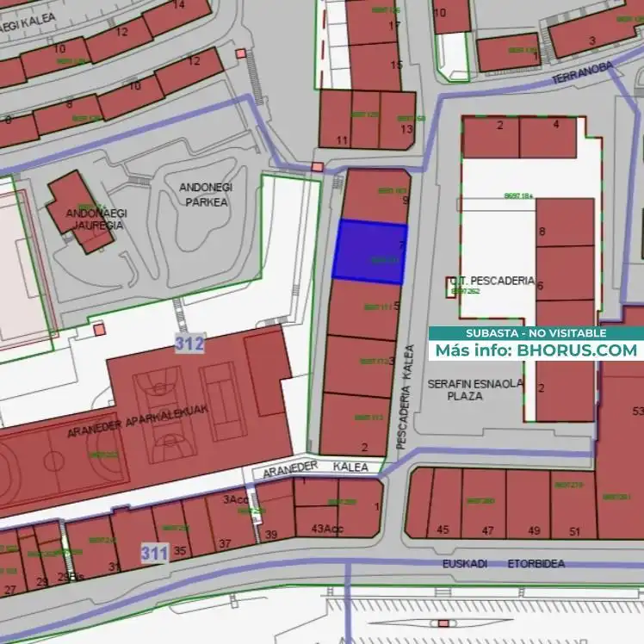Click building number 47

tap(487, 530)
